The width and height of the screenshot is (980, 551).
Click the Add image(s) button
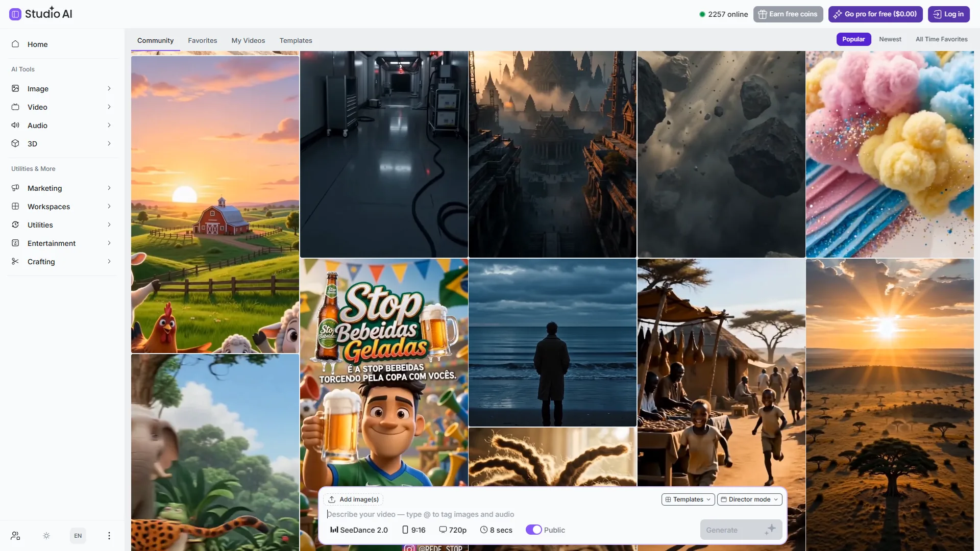pos(353,499)
